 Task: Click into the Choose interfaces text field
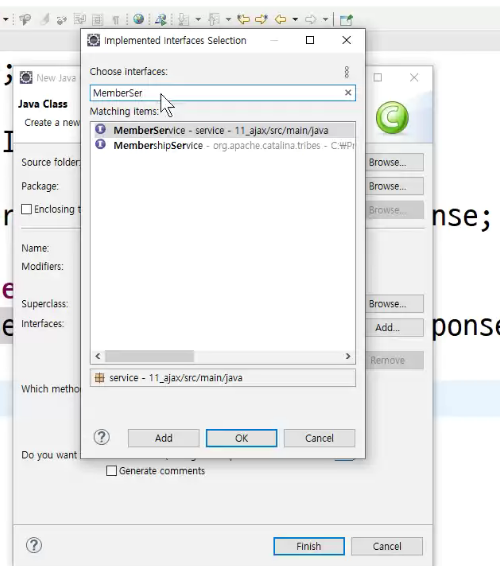coord(217,93)
